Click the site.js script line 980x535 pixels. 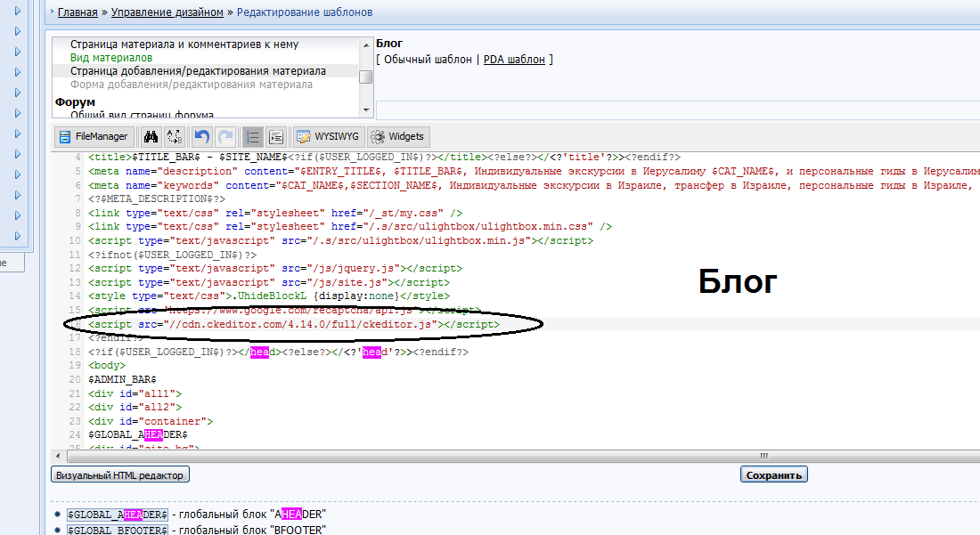(x=269, y=283)
